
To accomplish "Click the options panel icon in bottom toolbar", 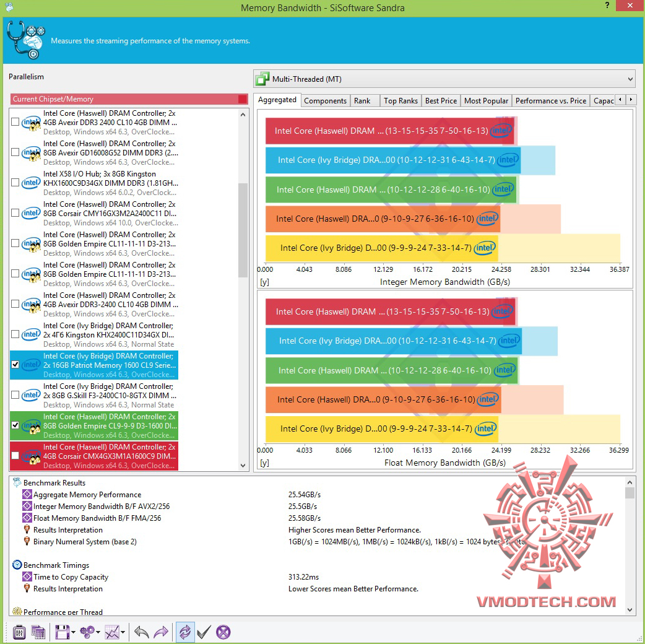I will tap(19, 632).
